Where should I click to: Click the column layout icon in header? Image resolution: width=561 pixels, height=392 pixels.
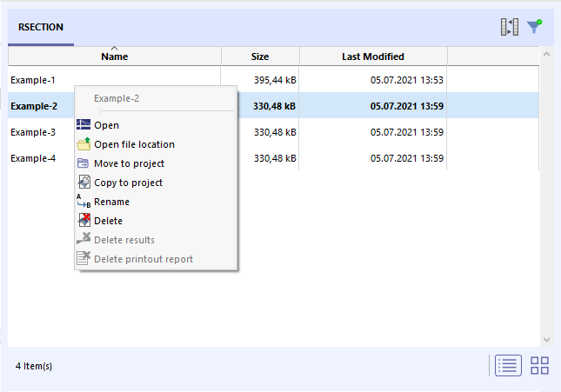pos(510,27)
